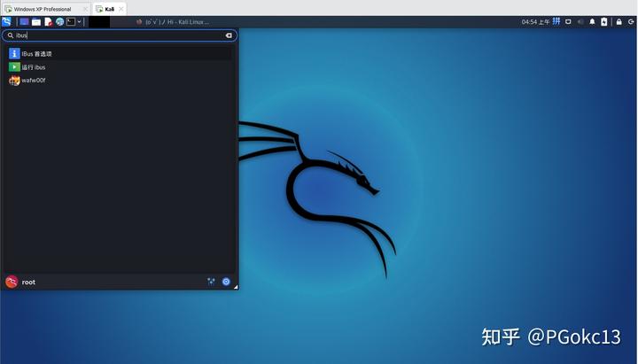
Task: Click the network connection tray icon
Action: click(x=568, y=22)
